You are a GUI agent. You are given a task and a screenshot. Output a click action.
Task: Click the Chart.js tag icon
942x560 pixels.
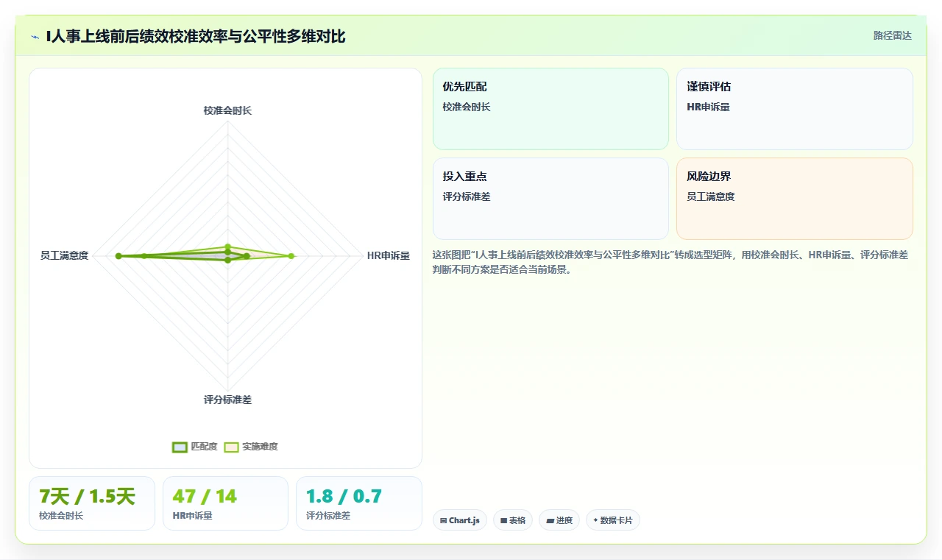443,520
